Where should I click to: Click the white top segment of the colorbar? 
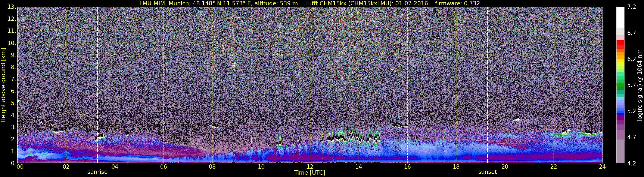tap(620, 17)
